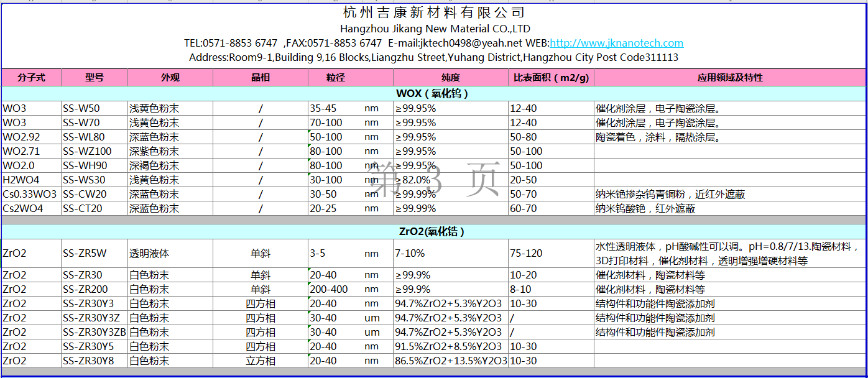The width and height of the screenshot is (868, 378).
Task: Click the 70-100 particle size cell
Action: pyautogui.click(x=336, y=122)
